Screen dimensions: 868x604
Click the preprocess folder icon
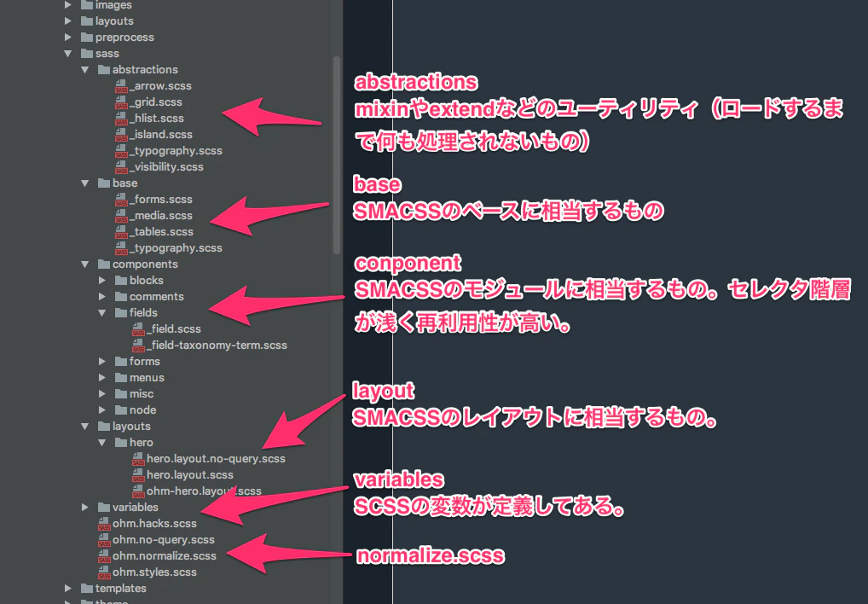(87, 37)
